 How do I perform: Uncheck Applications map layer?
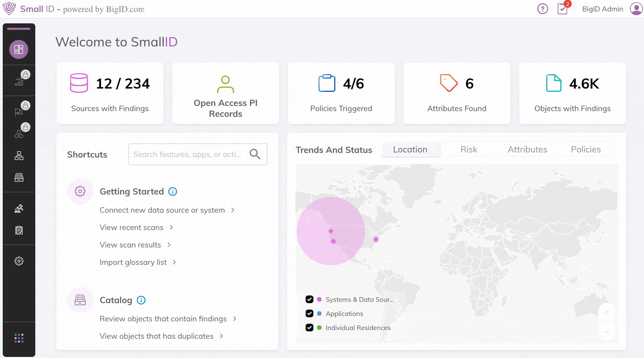[310, 313]
